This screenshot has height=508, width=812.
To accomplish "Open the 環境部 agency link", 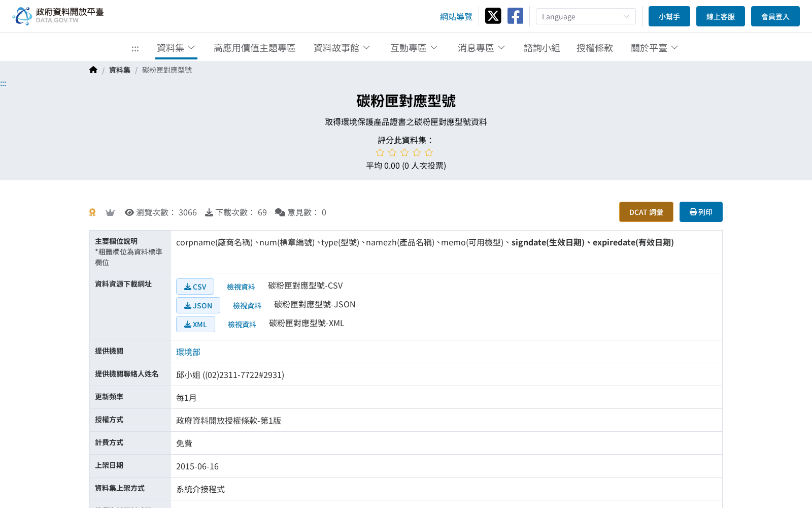I will click(188, 352).
